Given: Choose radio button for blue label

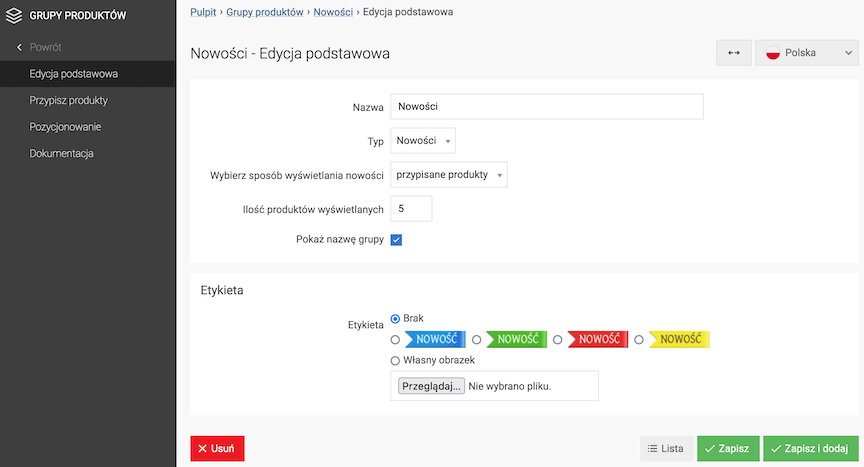Looking at the screenshot, I should [x=395, y=340].
